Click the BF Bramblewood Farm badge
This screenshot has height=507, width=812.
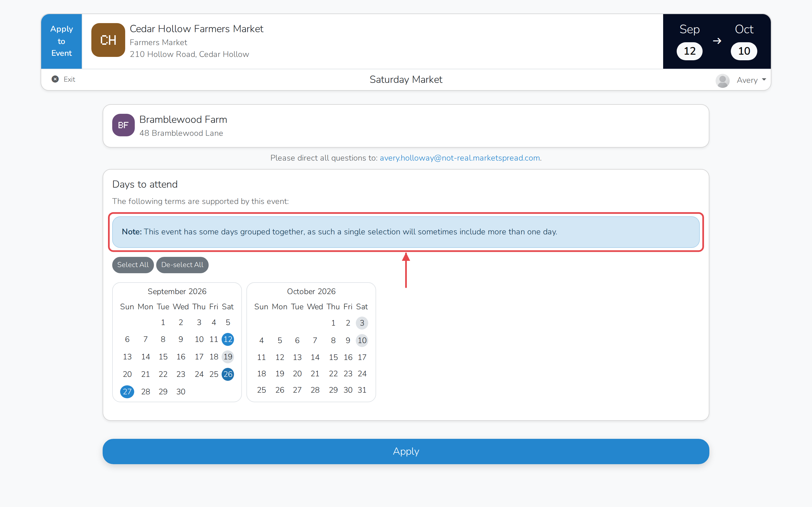(x=123, y=125)
